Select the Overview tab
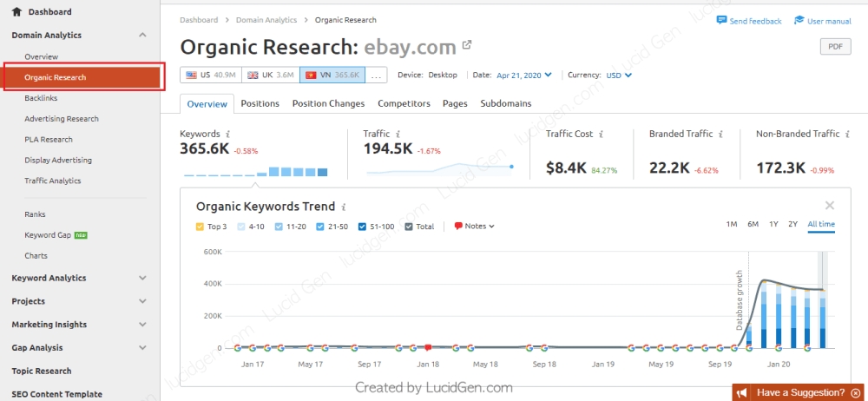This screenshot has height=401, width=868. 207,103
